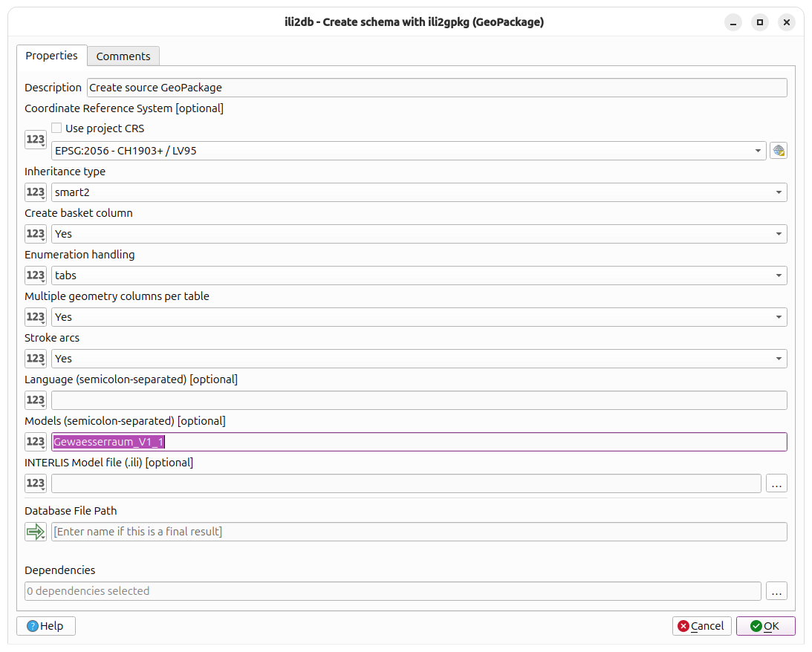Click the 123 icon beside the Models field
This screenshot has height=652, width=812.
tap(35, 442)
